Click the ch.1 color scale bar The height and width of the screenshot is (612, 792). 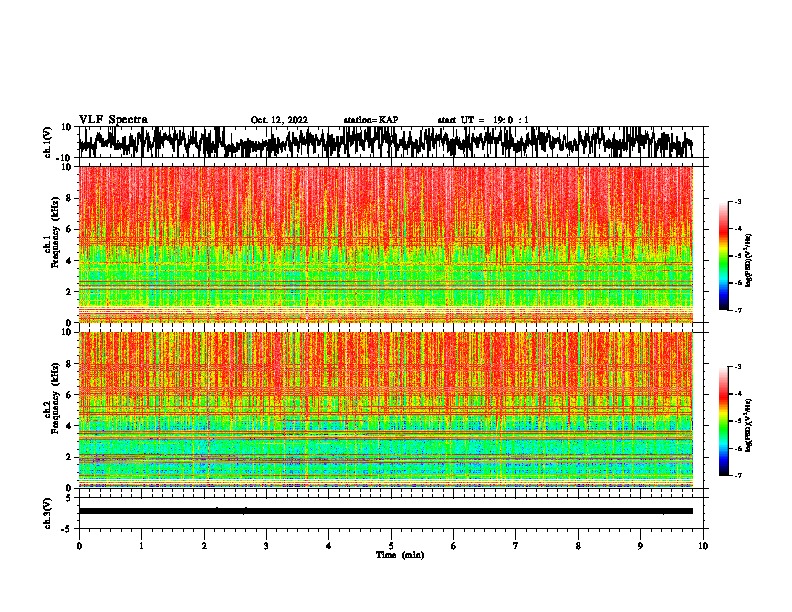click(723, 256)
